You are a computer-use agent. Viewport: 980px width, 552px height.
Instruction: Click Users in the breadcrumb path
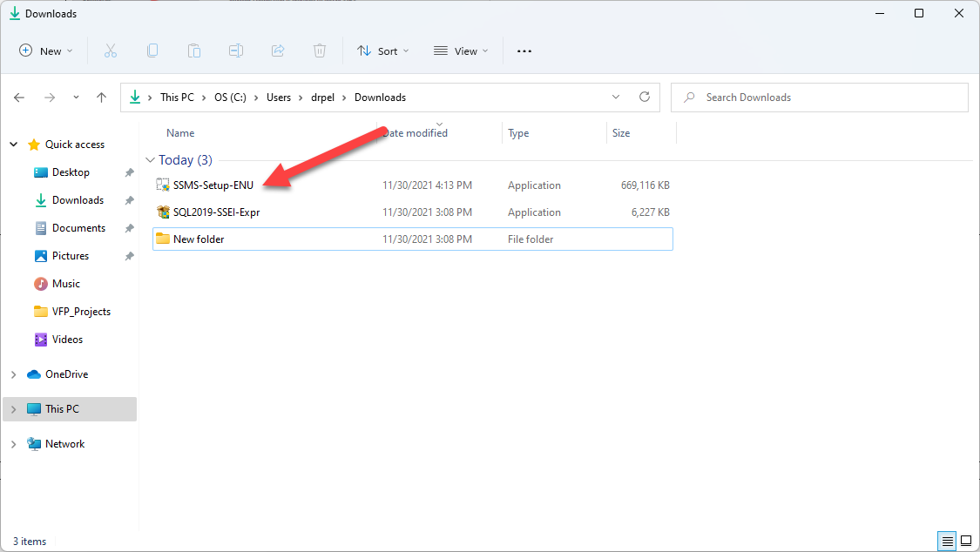279,98
